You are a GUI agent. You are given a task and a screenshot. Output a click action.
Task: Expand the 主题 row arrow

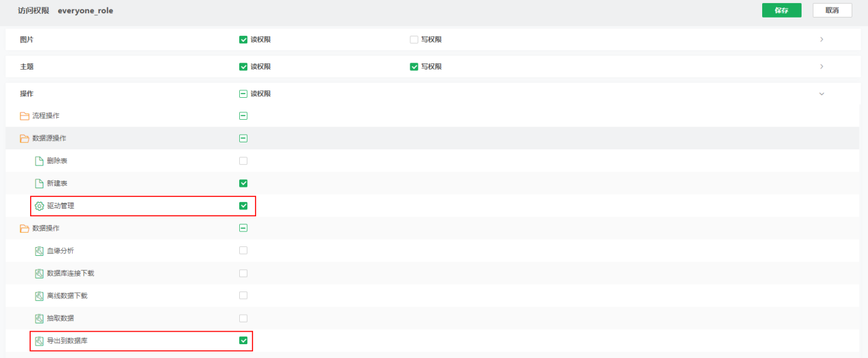(x=822, y=66)
